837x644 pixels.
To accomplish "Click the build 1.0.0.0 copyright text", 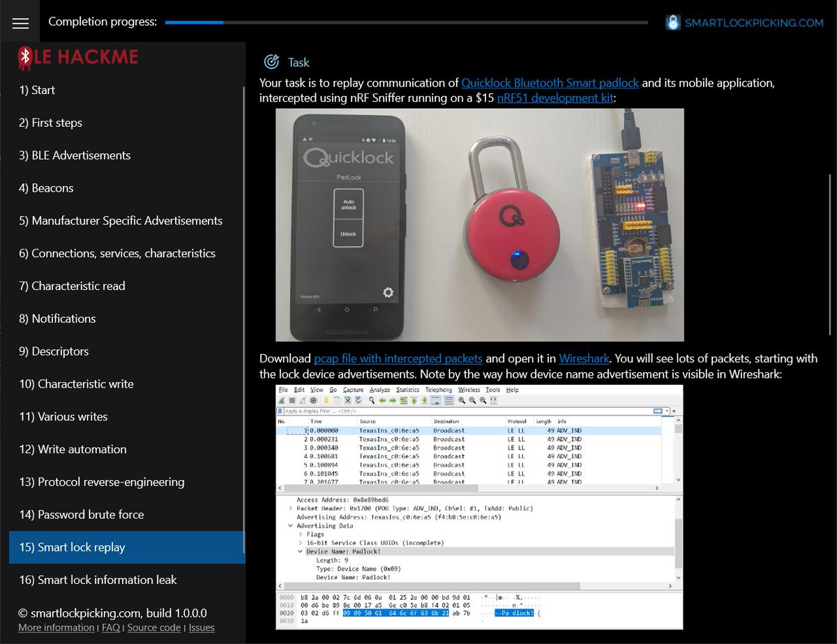I will coord(113,613).
